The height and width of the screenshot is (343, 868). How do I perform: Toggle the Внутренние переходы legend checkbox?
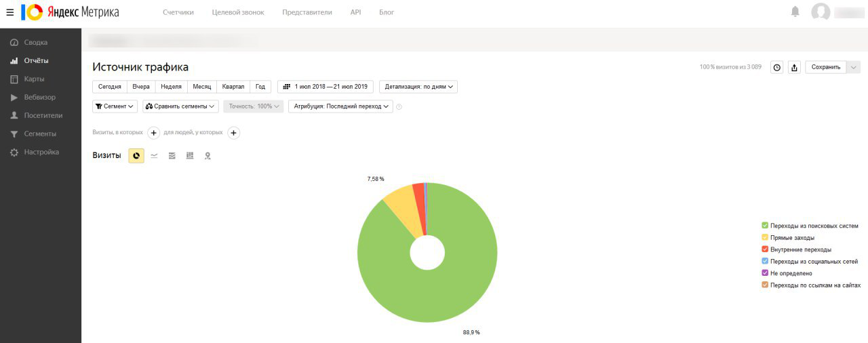pyautogui.click(x=765, y=249)
